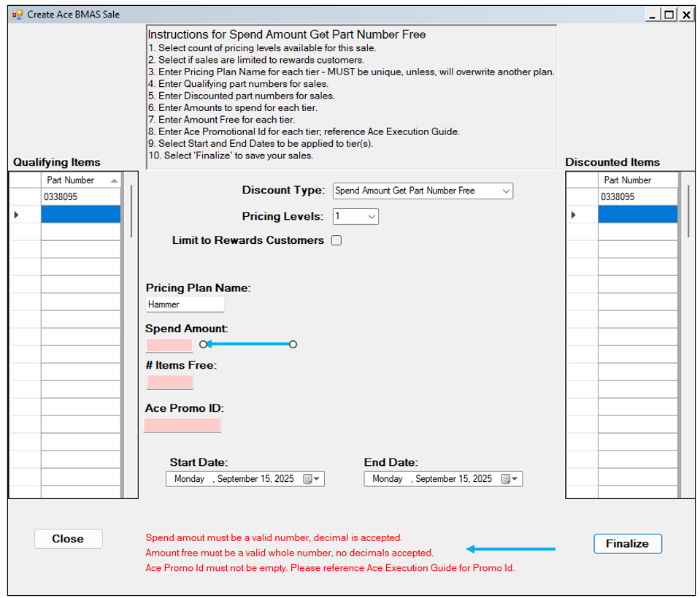Click the application icon in title bar
Viewport: 700px width, 598px height.
(18, 15)
